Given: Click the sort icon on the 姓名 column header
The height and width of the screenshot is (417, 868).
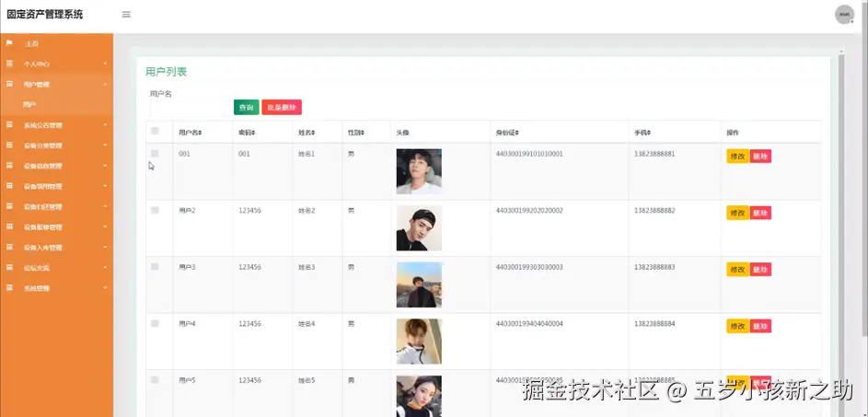Looking at the screenshot, I should pyautogui.click(x=313, y=133).
